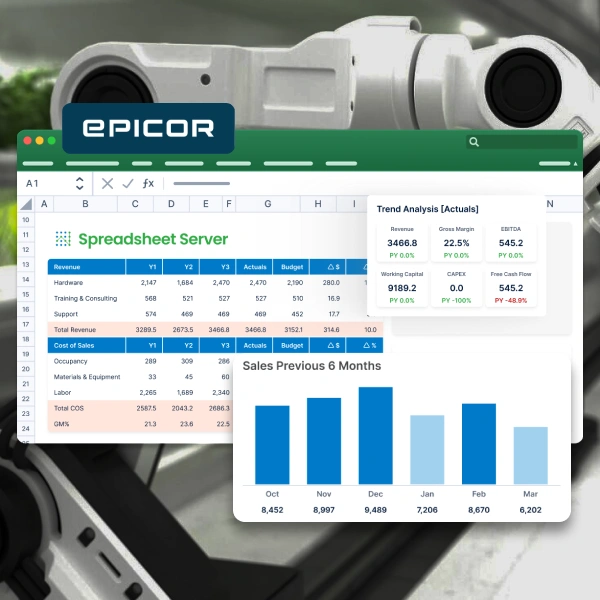
Task: Click the Nov sales bar
Action: (324, 441)
